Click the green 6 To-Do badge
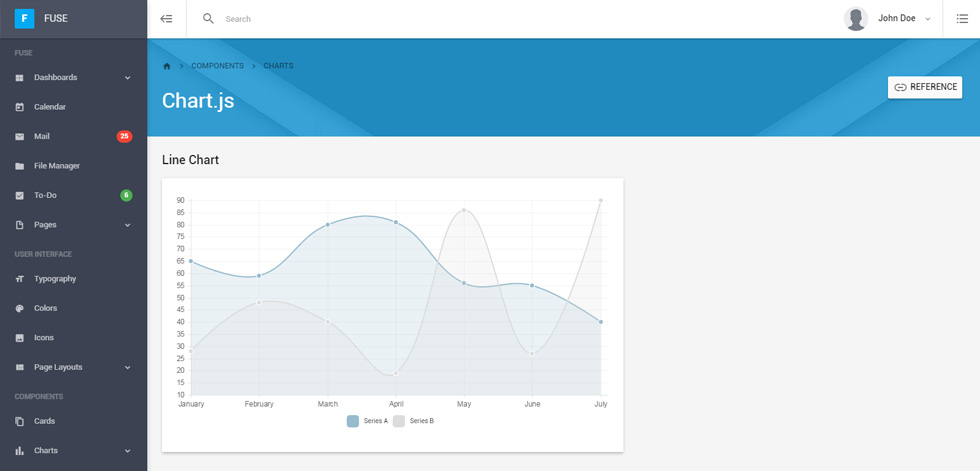Image resolution: width=980 pixels, height=471 pixels. pos(126,196)
